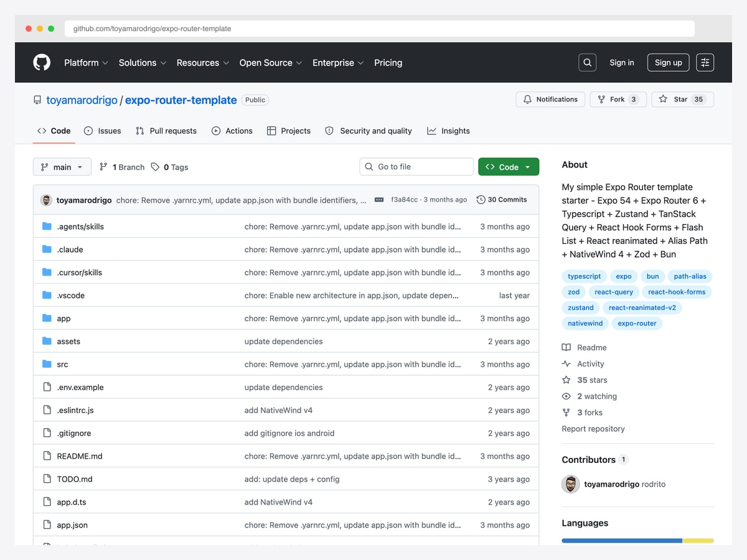The image size is (747, 560).
Task: Open the TODO.md file
Action: pyautogui.click(x=75, y=479)
